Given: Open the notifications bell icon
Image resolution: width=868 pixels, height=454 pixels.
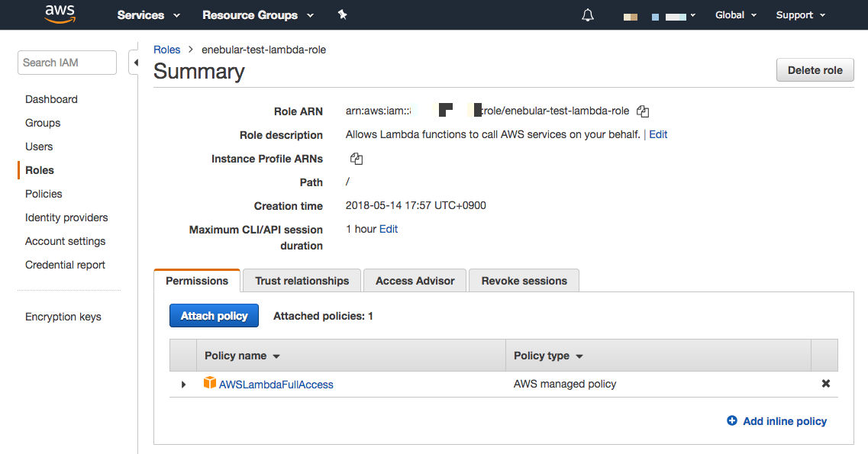Looking at the screenshot, I should (x=588, y=15).
